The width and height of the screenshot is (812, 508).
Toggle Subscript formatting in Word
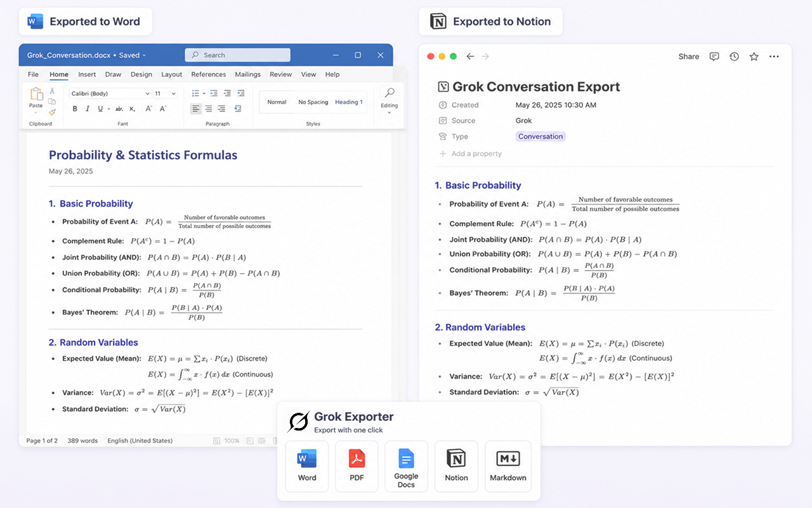(x=132, y=109)
